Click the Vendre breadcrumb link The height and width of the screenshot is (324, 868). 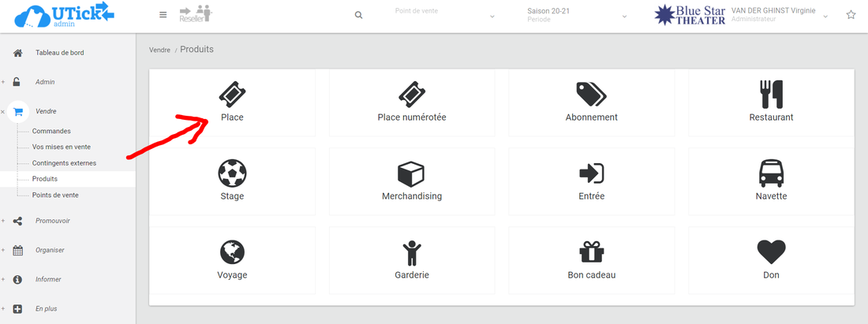point(159,50)
